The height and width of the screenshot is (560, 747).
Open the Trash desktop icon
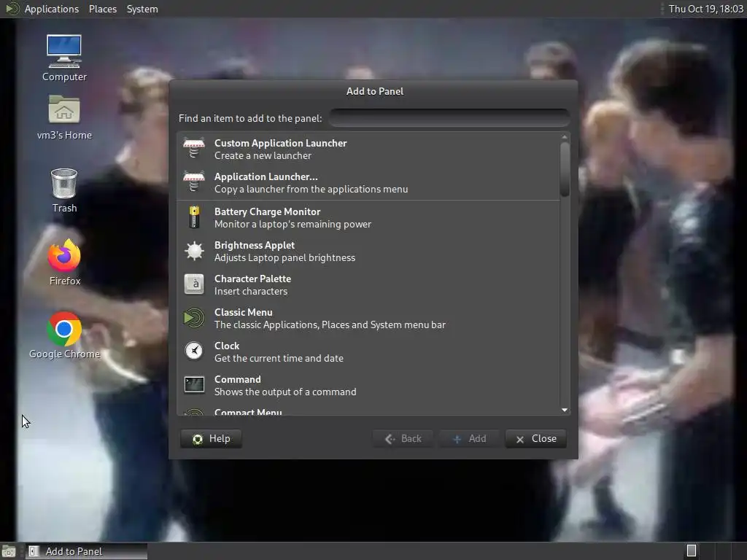[x=64, y=190]
